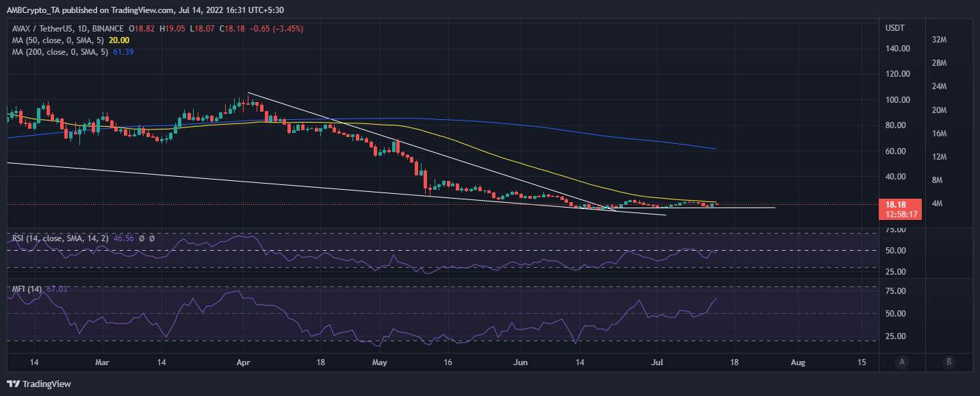Click the 100.00 price axis label
Image resolution: width=980 pixels, height=396 pixels.
click(x=897, y=100)
